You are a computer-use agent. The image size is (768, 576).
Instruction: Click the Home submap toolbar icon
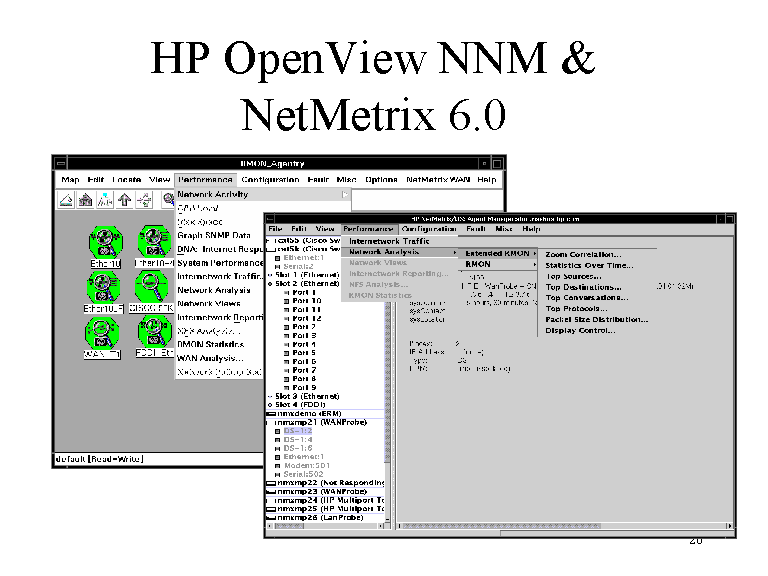coord(84,199)
